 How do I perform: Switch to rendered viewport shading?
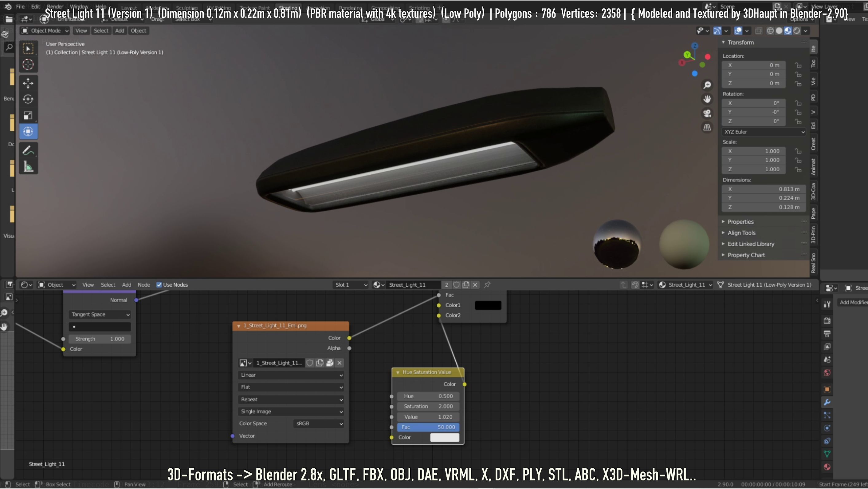797,31
